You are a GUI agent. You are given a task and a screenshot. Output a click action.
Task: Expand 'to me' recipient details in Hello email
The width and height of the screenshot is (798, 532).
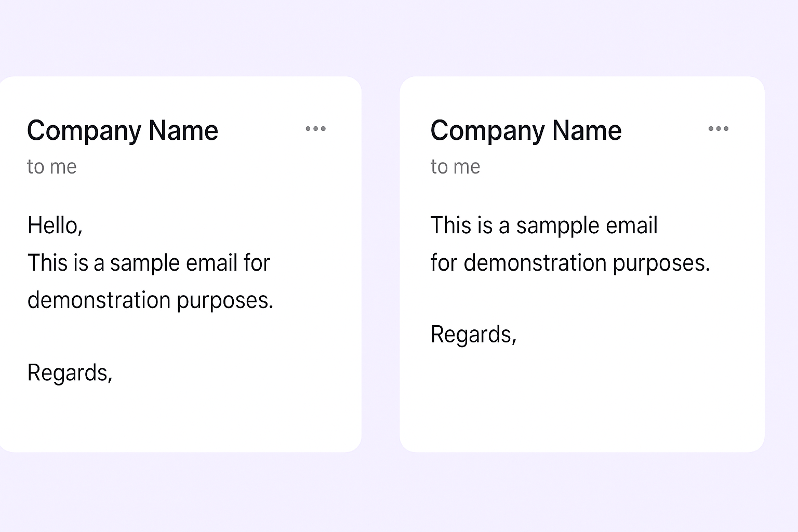pyautogui.click(x=52, y=167)
